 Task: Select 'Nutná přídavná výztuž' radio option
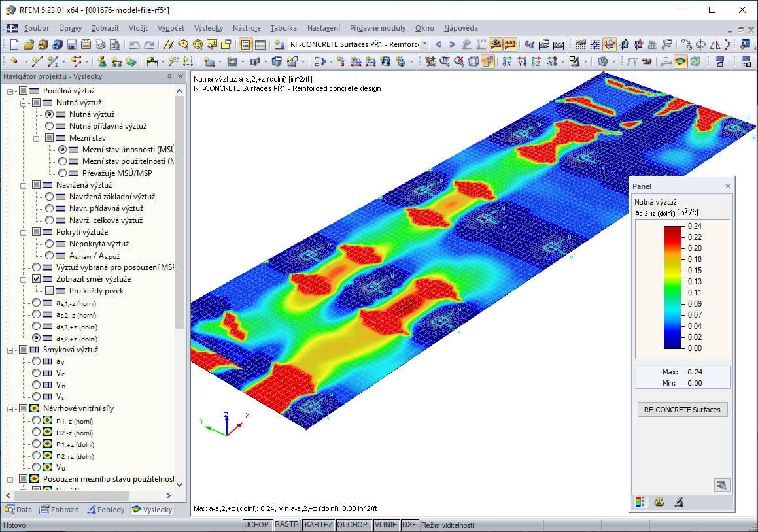(49, 126)
